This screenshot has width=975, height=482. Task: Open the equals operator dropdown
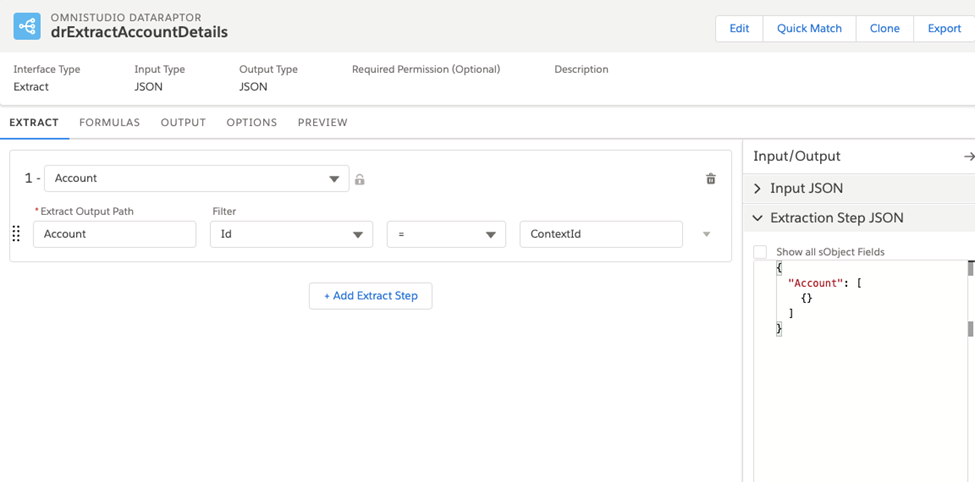coord(446,234)
